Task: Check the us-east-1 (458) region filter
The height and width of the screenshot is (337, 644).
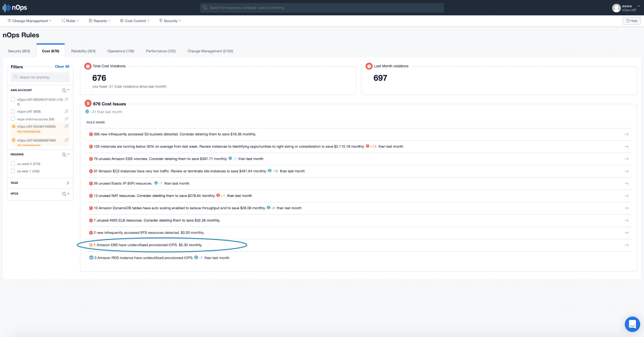Action: pos(13,171)
